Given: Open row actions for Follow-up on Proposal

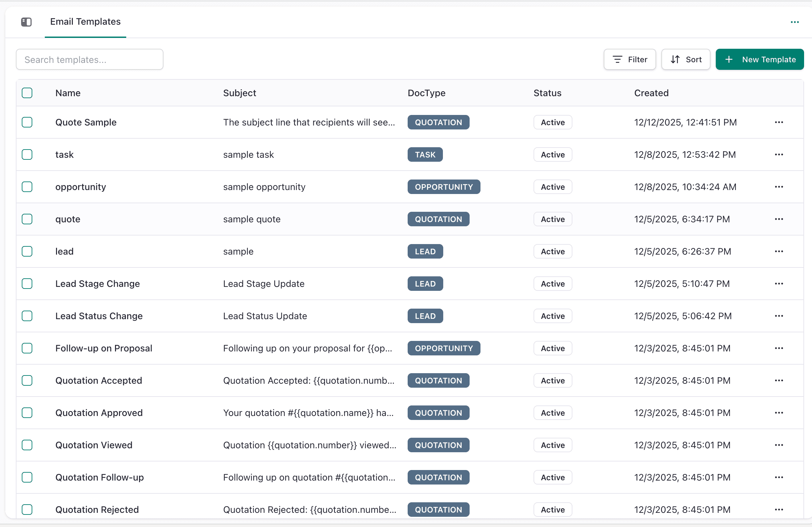Looking at the screenshot, I should pos(779,348).
